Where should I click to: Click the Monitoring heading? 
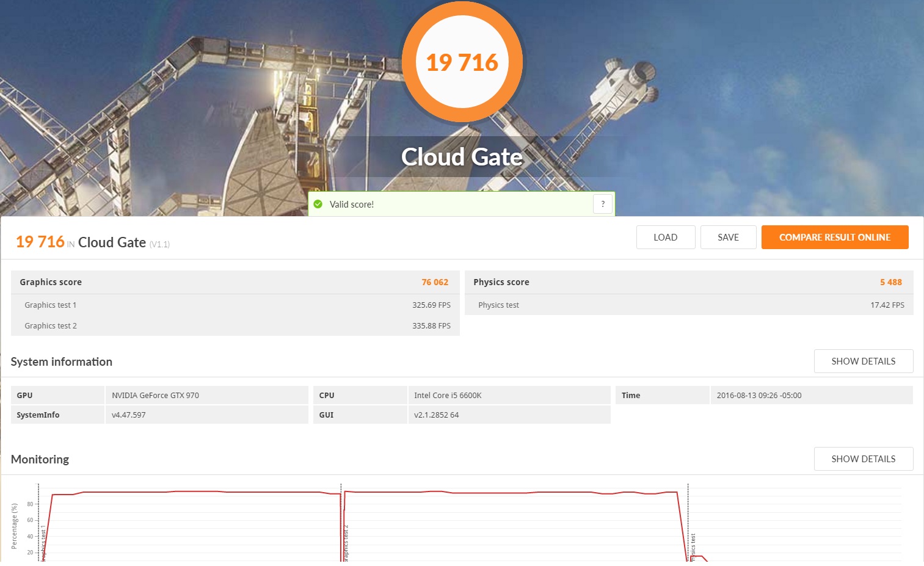click(40, 459)
